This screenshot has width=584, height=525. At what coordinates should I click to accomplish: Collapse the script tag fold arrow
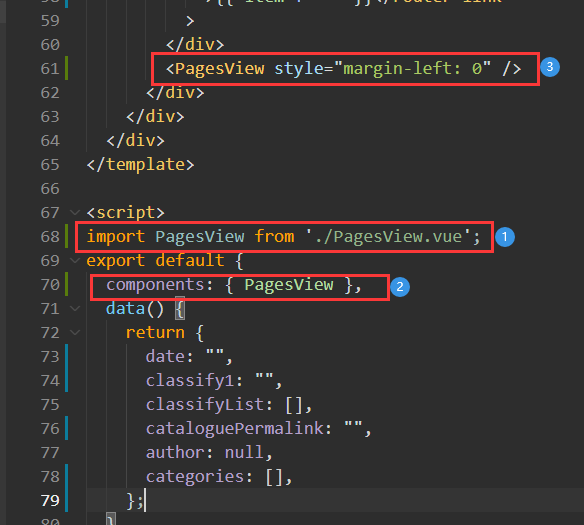(75, 213)
